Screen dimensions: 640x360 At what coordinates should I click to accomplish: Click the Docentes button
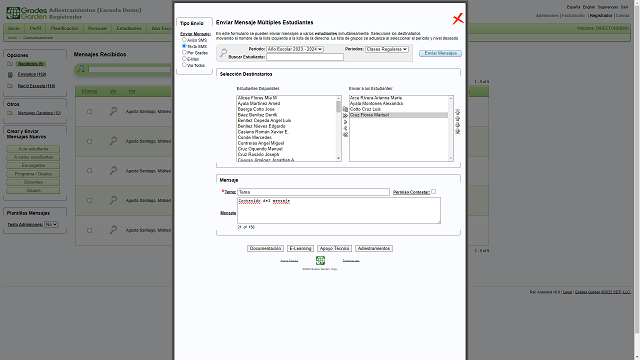pyautogui.click(x=33, y=182)
